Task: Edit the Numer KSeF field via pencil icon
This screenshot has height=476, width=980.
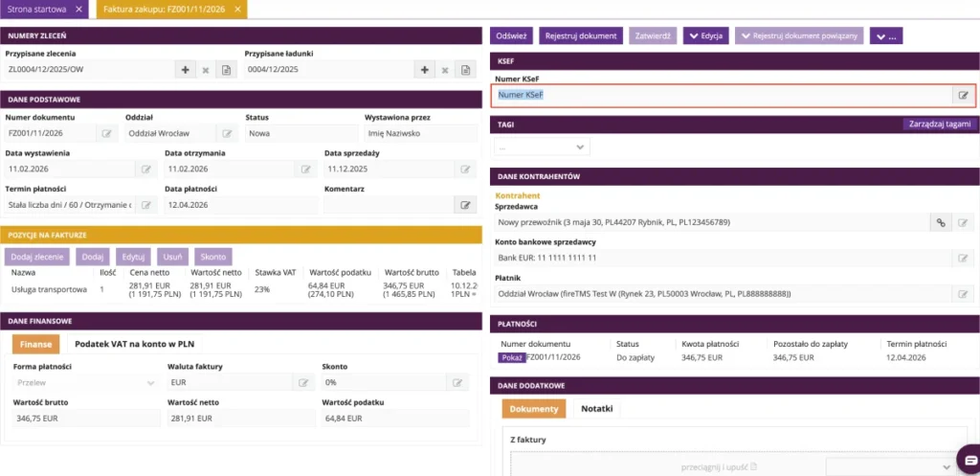Action: point(963,95)
